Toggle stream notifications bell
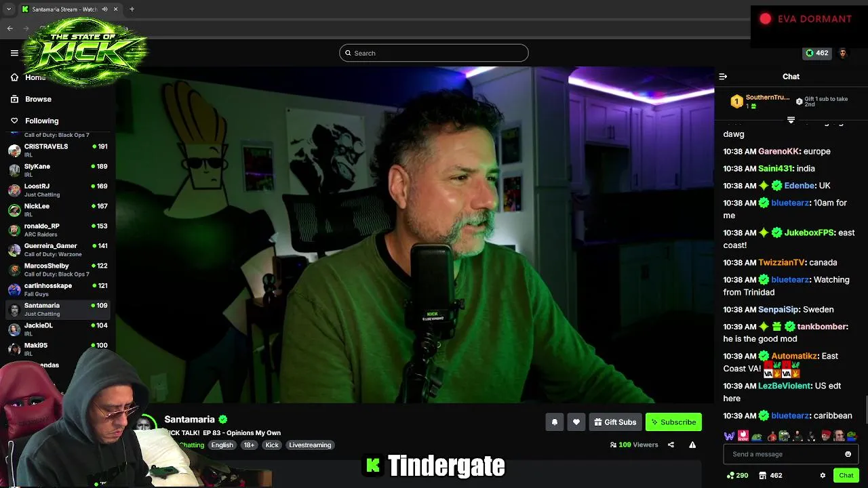 (555, 422)
